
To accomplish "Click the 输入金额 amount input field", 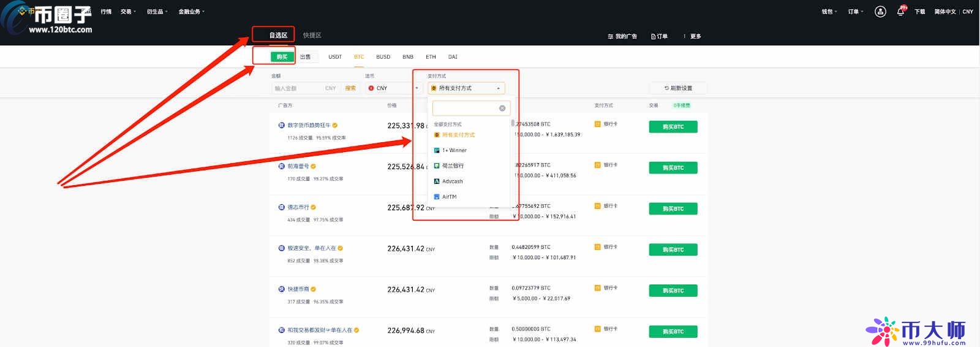I will click(x=297, y=88).
